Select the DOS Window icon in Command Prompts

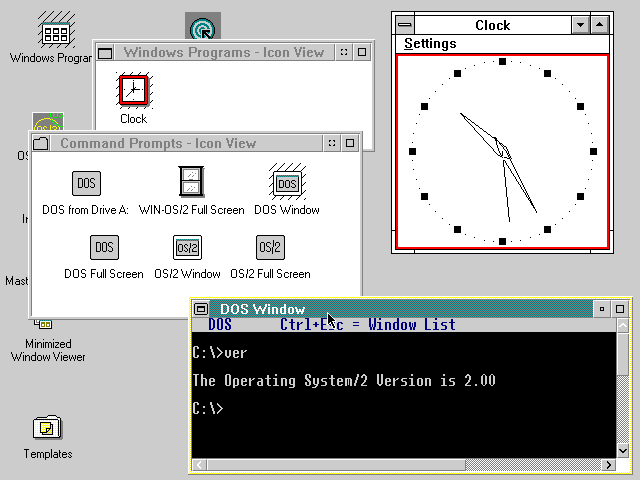coord(287,183)
